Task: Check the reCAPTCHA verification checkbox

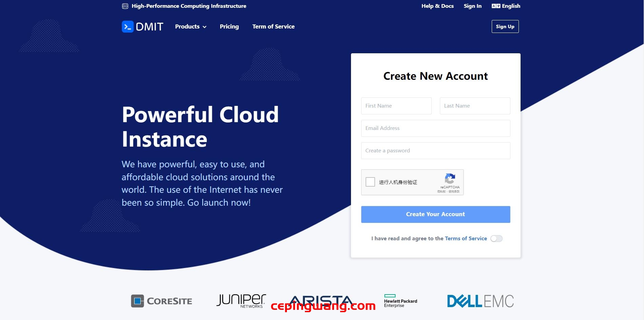Action: (370, 182)
